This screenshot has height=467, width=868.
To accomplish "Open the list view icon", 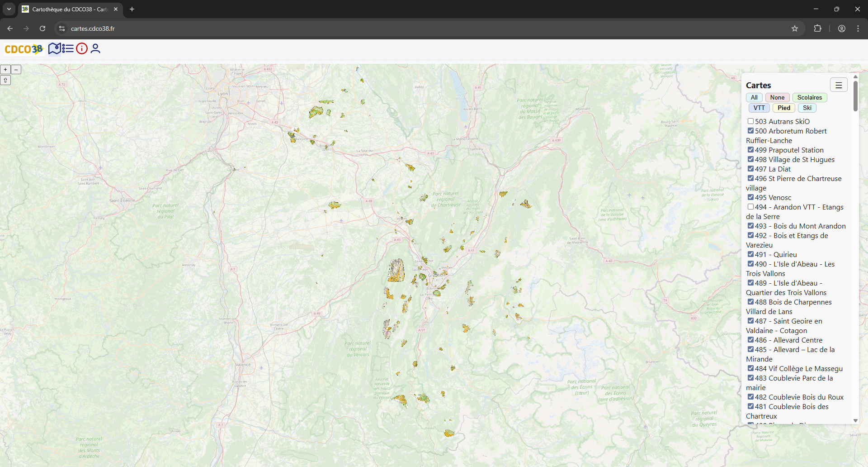I will point(68,48).
